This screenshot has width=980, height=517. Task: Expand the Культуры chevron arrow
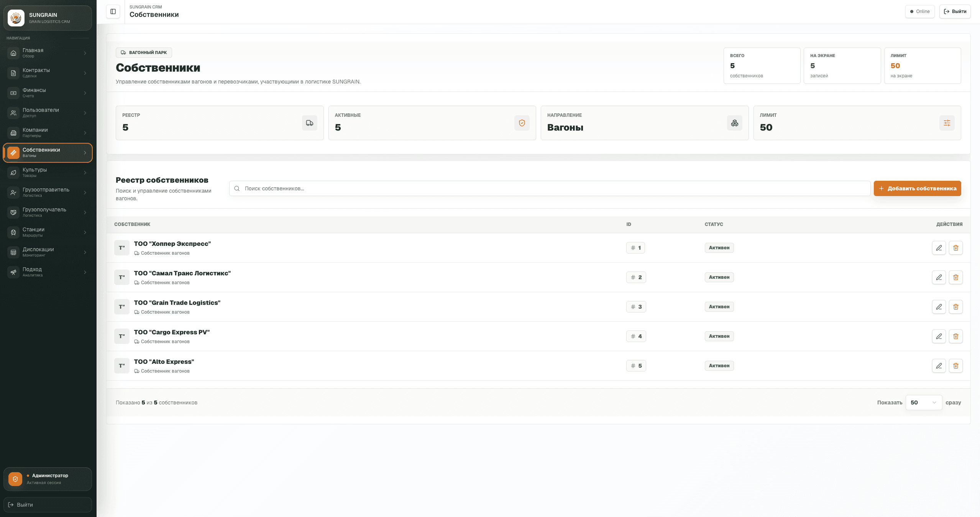pos(85,173)
